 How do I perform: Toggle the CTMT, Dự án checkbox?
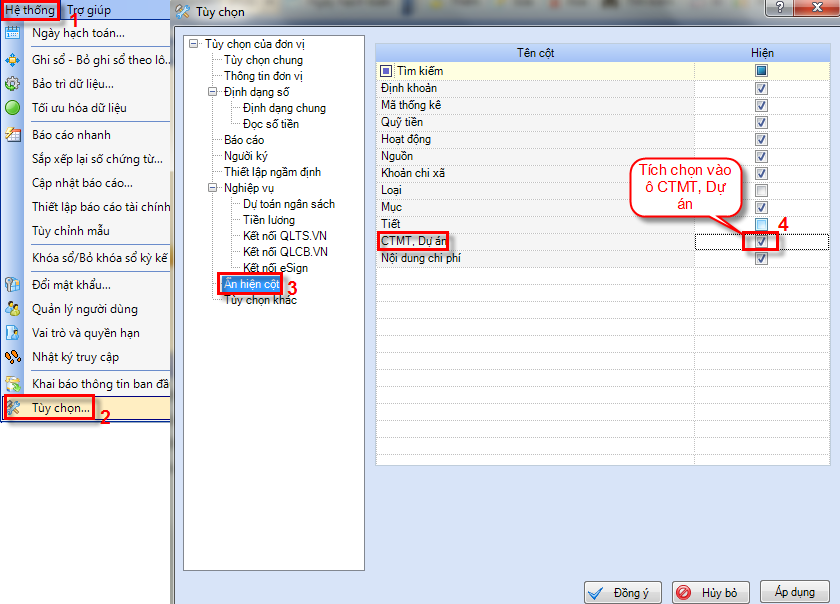point(761,242)
